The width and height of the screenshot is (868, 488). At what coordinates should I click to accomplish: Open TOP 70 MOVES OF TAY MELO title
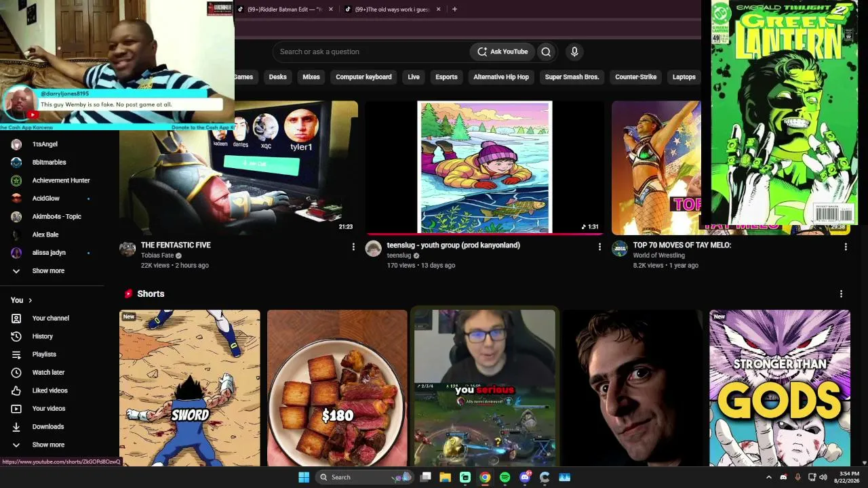[x=682, y=245]
